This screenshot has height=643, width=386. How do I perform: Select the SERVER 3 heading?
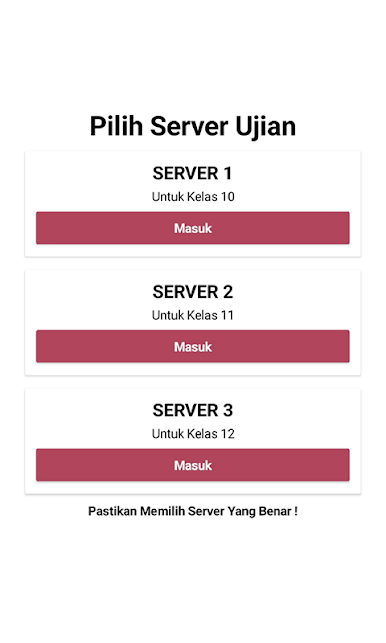coord(193,410)
